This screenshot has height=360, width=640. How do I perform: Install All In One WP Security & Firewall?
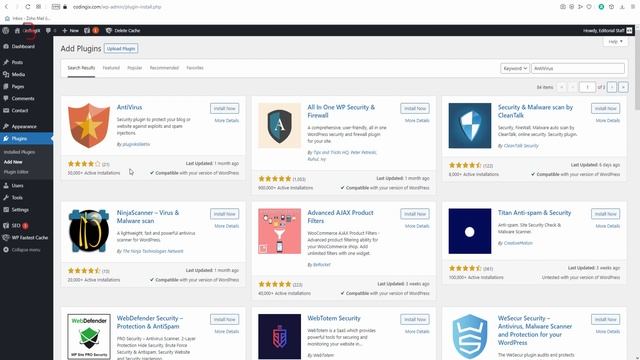415,109
